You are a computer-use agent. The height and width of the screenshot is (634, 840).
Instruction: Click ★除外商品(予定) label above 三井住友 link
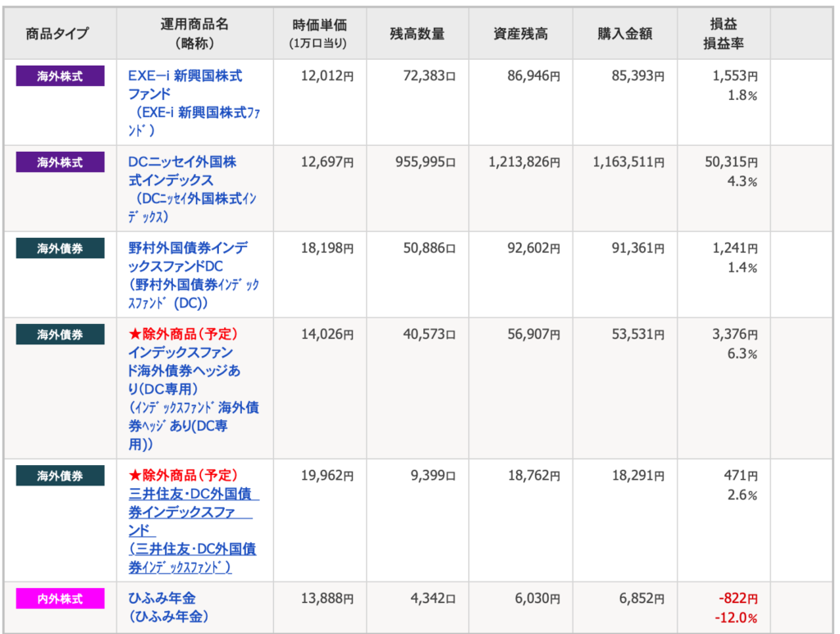[183, 476]
